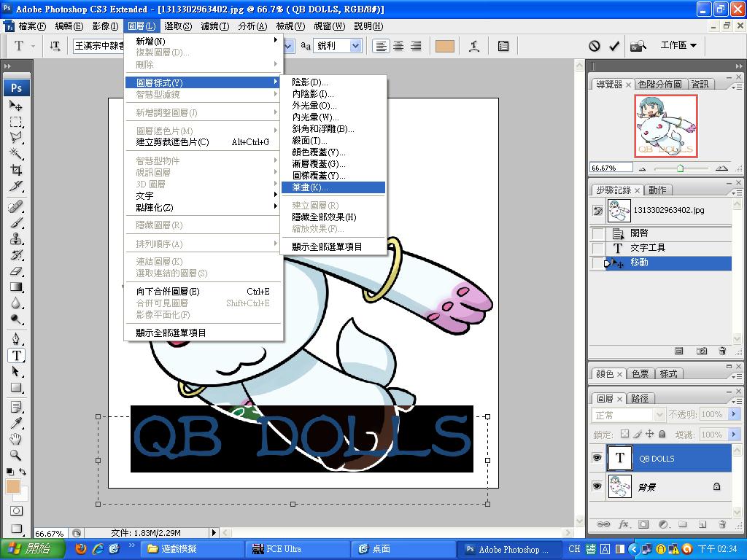The width and height of the screenshot is (747, 560).
Task: Toggle lock transparent pixels
Action: tap(624, 434)
